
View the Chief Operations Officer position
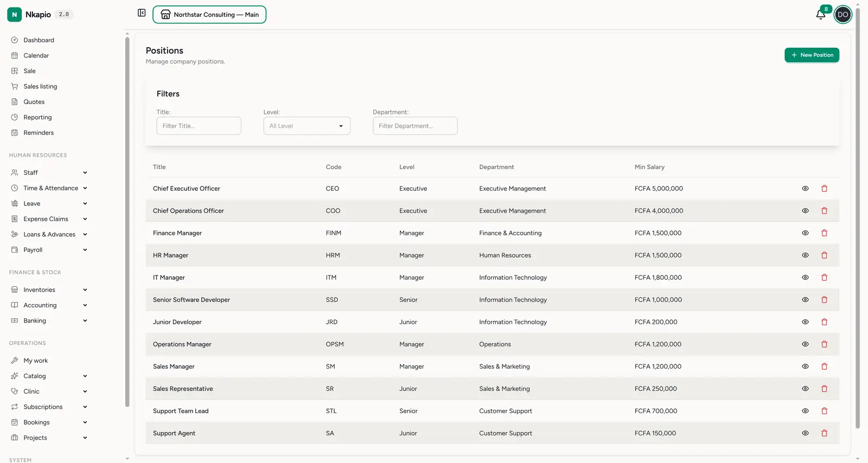click(x=805, y=211)
